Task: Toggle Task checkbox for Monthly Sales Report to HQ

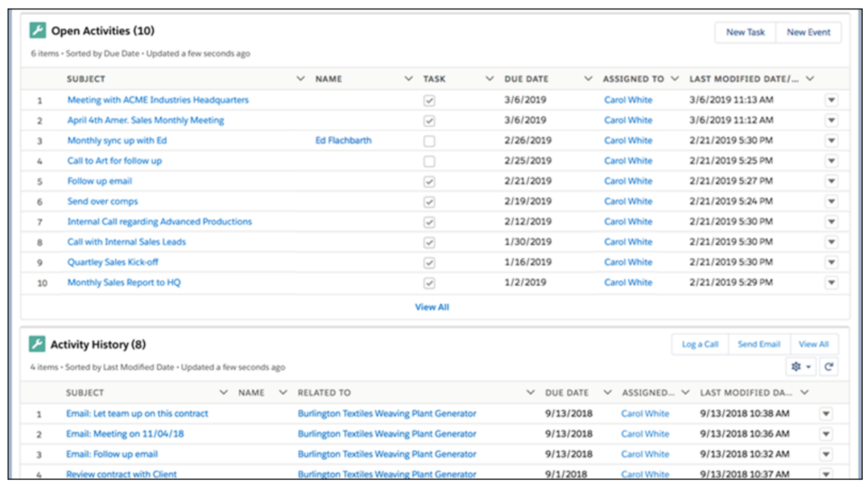Action: tap(429, 283)
